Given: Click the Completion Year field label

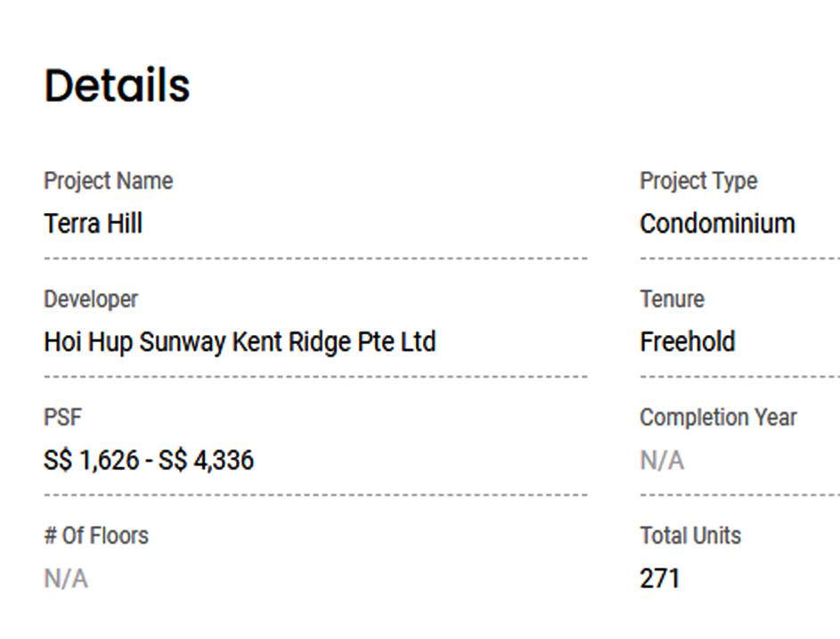Looking at the screenshot, I should [x=718, y=417].
